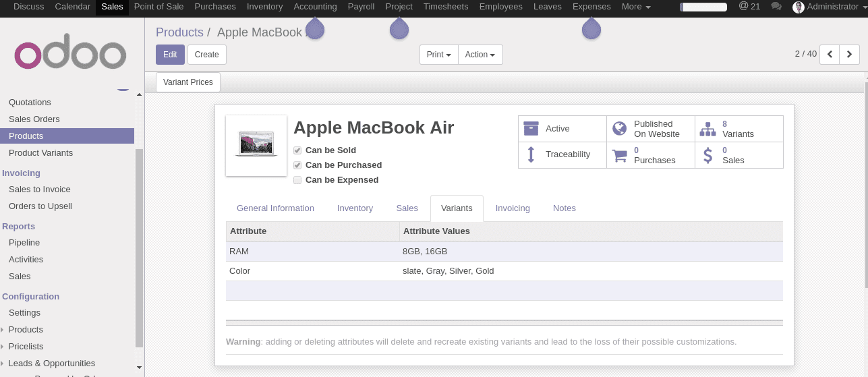
Task: Toggle the Can be Purchased checkbox
Action: [297, 165]
